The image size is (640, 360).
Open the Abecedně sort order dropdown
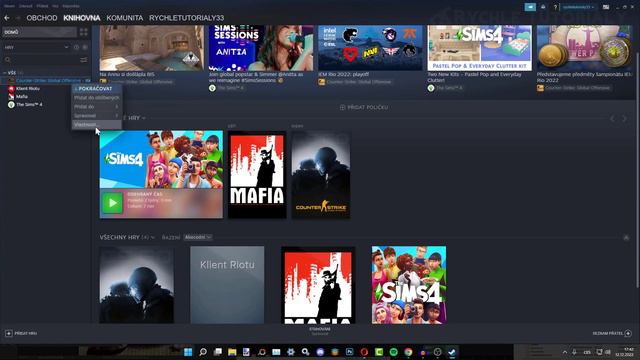pos(198,237)
